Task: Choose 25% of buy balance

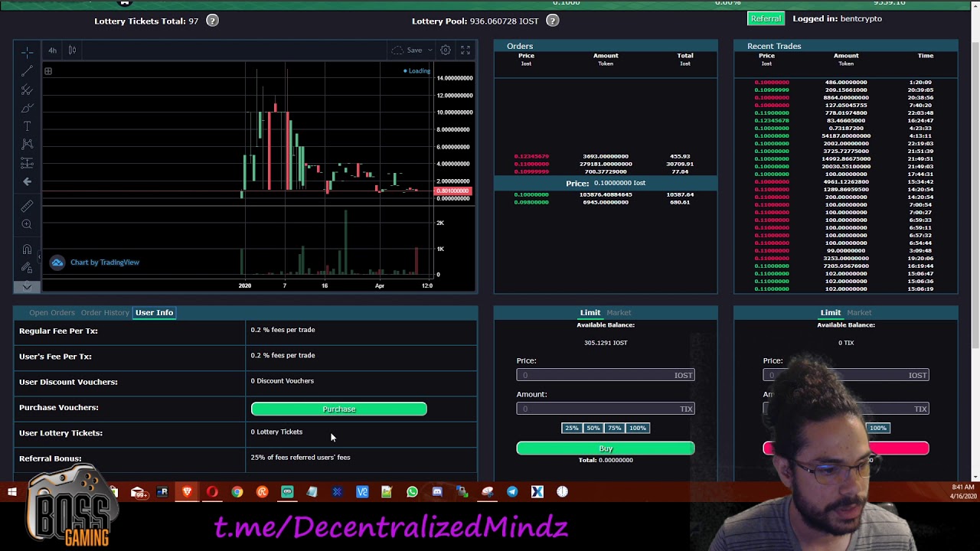Action: point(572,428)
